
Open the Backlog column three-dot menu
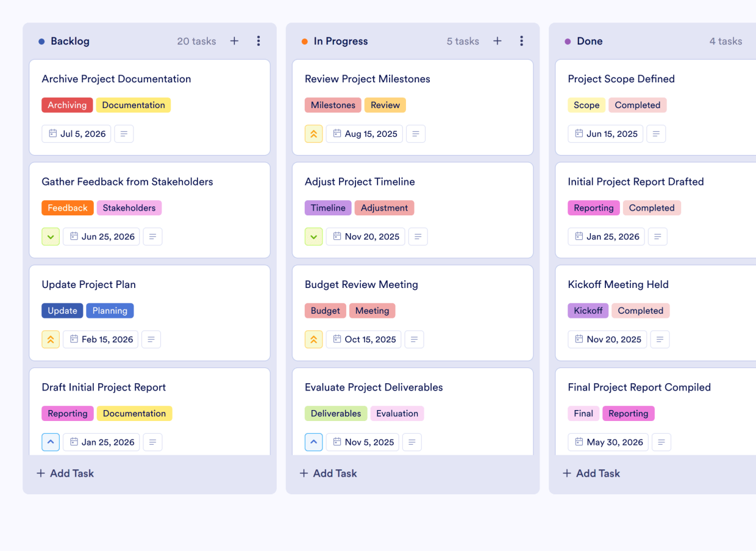coord(259,41)
